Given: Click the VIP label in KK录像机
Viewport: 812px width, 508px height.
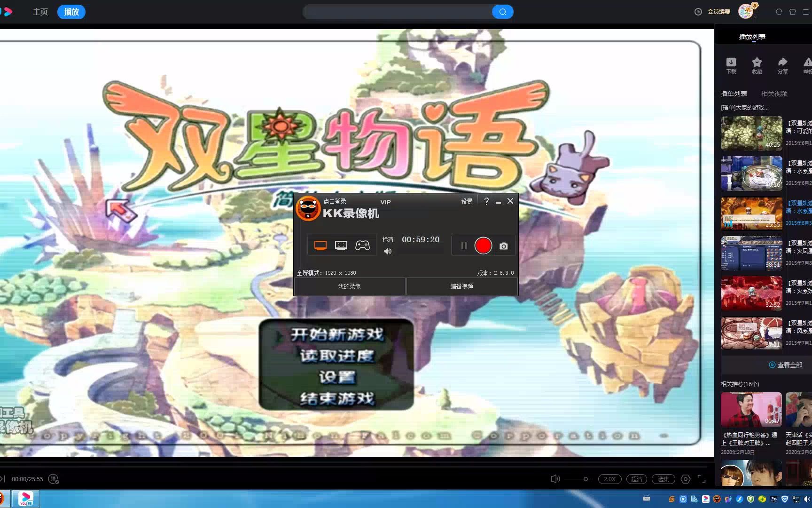Looking at the screenshot, I should click(385, 202).
